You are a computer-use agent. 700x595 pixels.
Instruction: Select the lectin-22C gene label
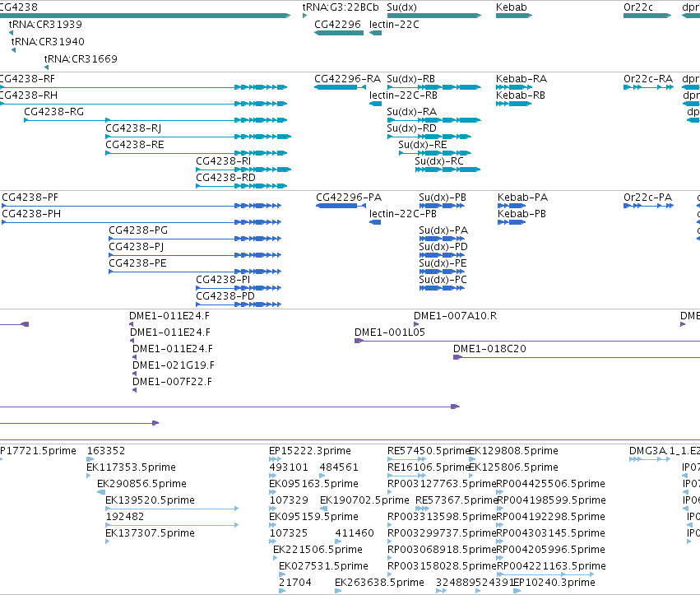click(394, 24)
